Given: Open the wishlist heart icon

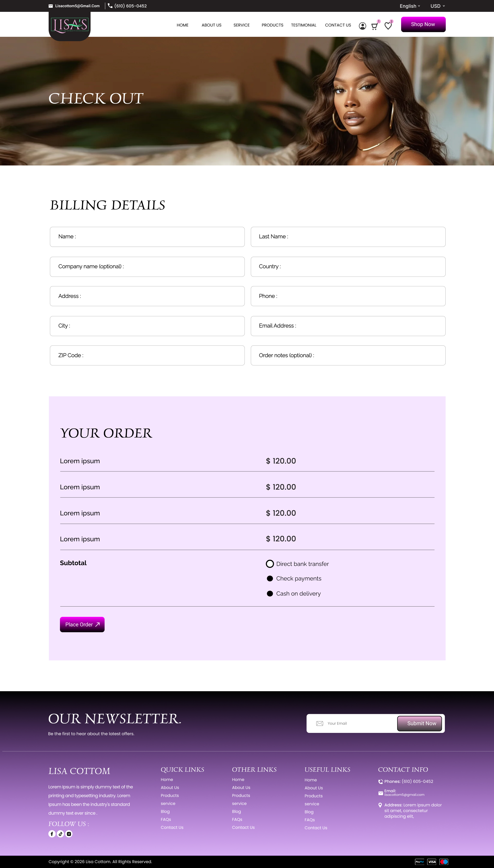Looking at the screenshot, I should click(x=388, y=26).
